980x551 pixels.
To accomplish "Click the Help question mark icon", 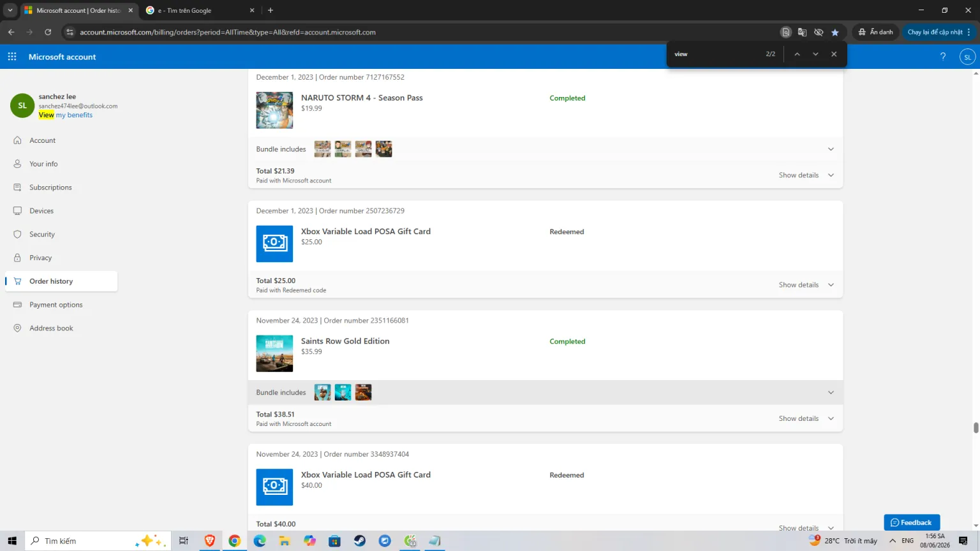I will [x=943, y=57].
